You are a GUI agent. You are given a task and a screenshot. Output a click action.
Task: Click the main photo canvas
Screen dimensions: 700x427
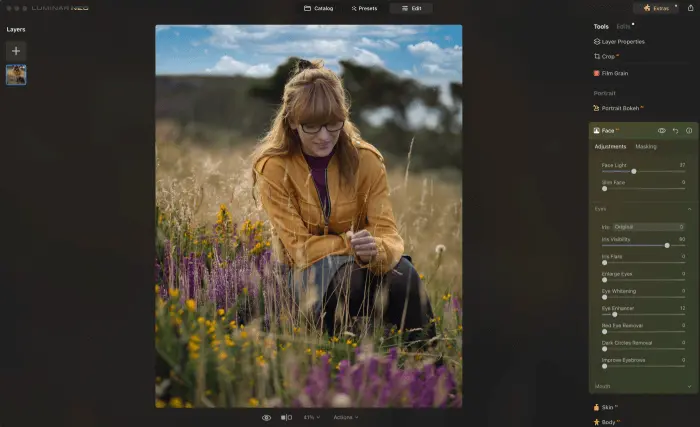tap(308, 216)
